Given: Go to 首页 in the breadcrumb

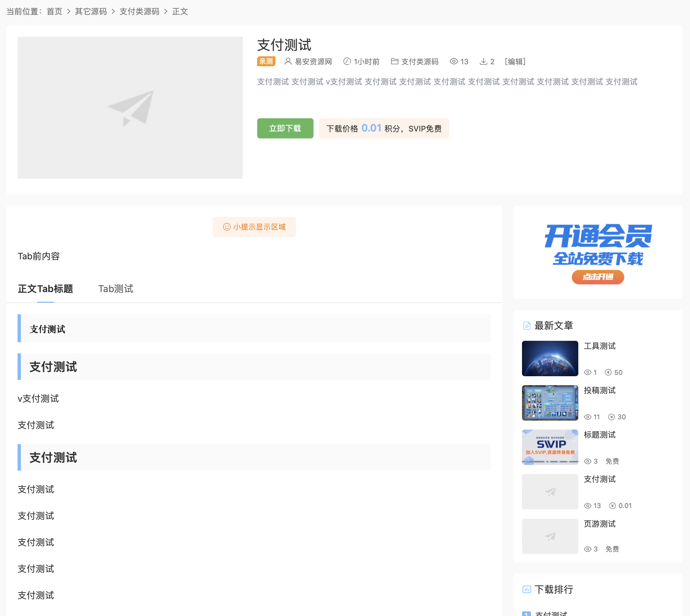Looking at the screenshot, I should [x=54, y=12].
